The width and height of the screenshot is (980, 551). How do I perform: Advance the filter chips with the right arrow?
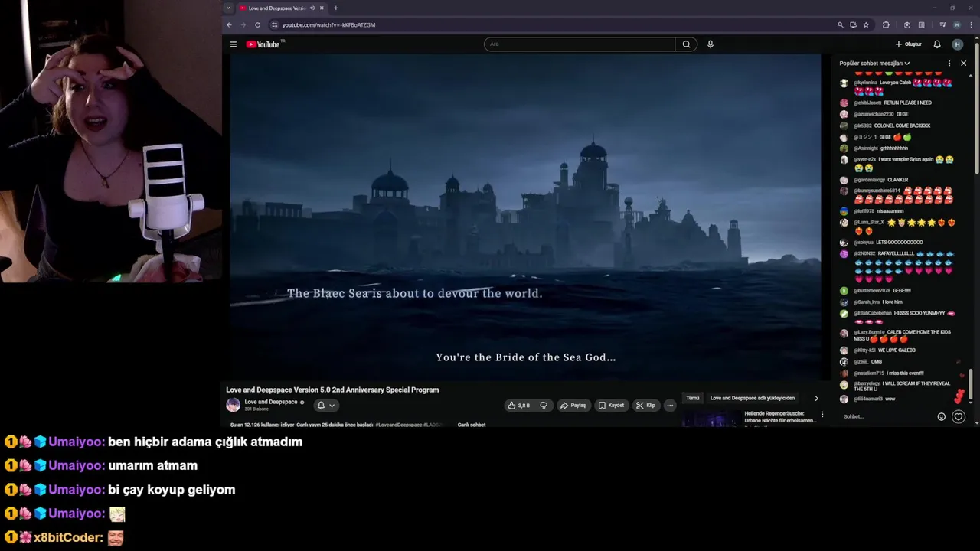pos(816,398)
